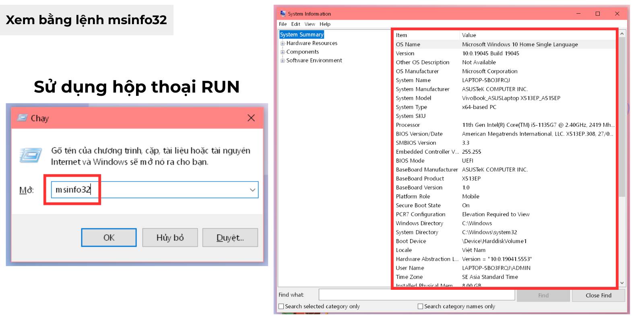The height and width of the screenshot is (322, 644).
Task: Select the 'System Type' row
Action: (x=504, y=107)
